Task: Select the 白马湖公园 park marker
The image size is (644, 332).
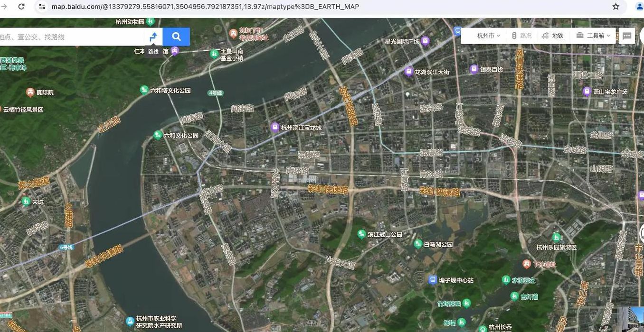Action: (x=418, y=244)
